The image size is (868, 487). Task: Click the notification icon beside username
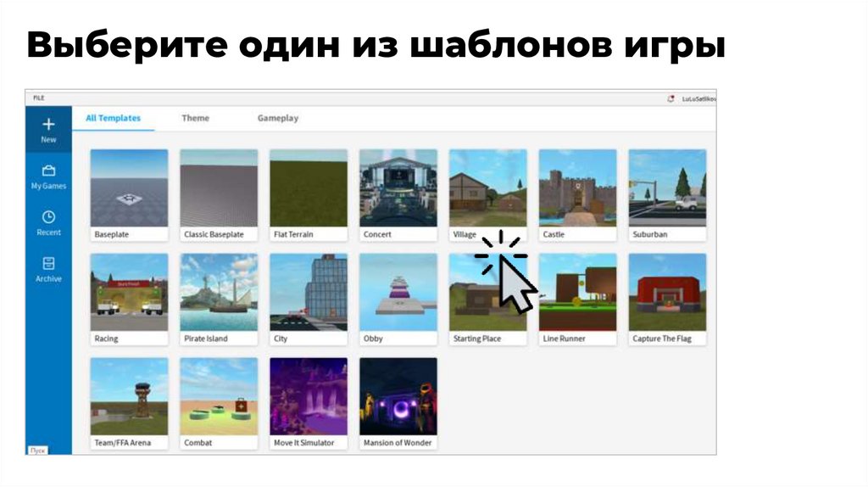(x=670, y=98)
